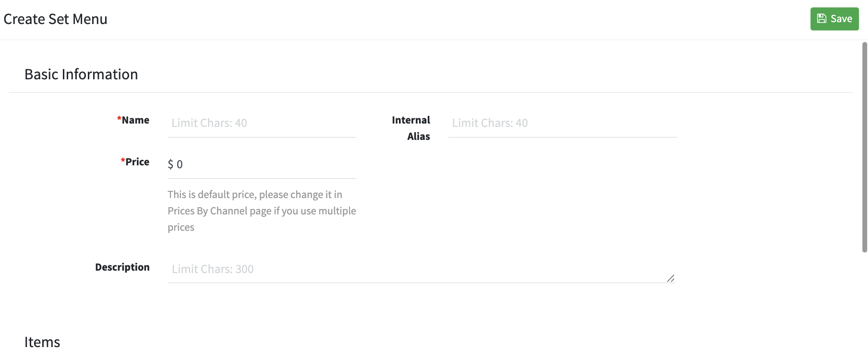Screen dimensions: 868x349
Task: Click the Internal Alias label
Action: click(x=411, y=128)
